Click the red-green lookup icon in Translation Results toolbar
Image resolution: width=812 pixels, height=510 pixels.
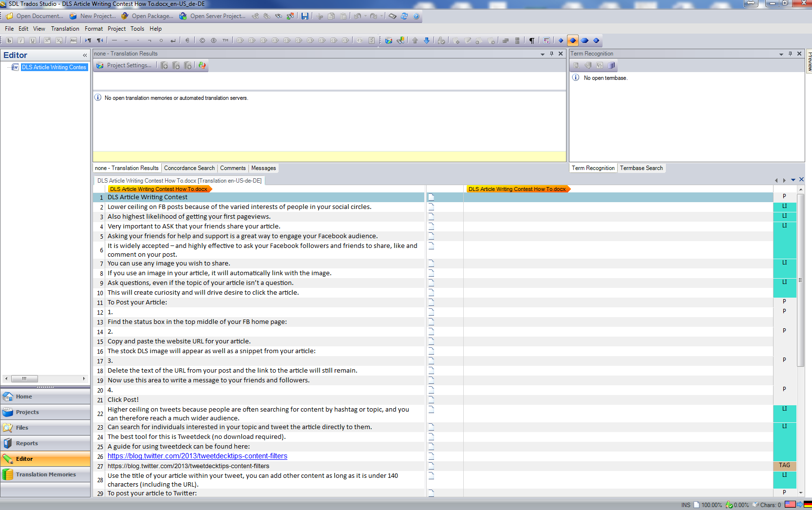coord(202,65)
